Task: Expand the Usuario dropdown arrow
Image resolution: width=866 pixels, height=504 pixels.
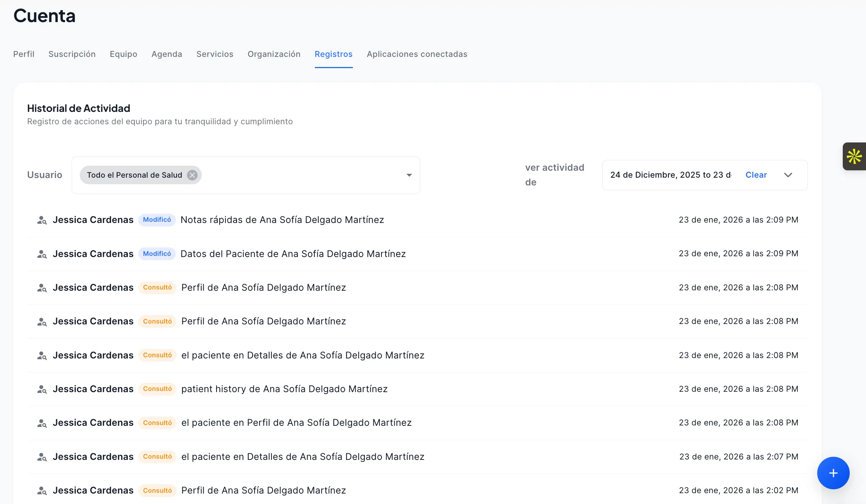Action: pyautogui.click(x=409, y=175)
